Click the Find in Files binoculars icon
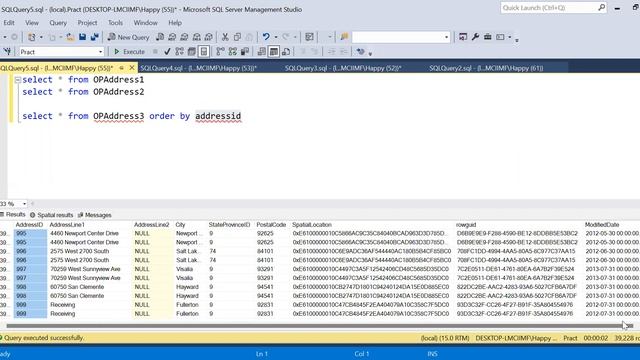 coord(344,37)
